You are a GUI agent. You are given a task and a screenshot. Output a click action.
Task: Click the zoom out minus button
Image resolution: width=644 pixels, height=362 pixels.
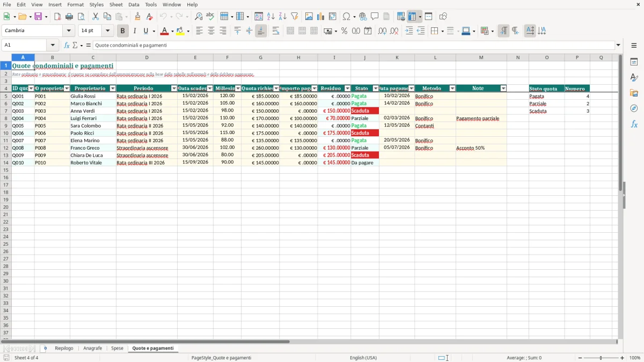580,358
